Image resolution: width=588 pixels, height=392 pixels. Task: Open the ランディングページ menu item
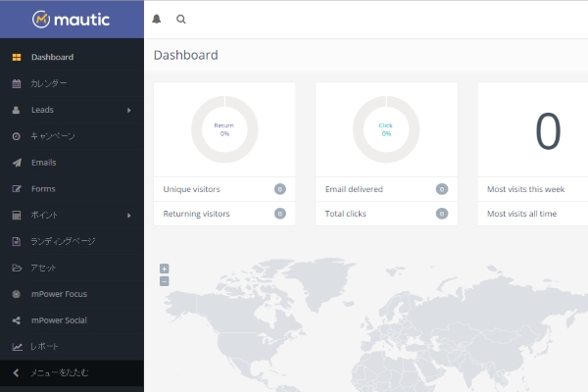tap(63, 241)
